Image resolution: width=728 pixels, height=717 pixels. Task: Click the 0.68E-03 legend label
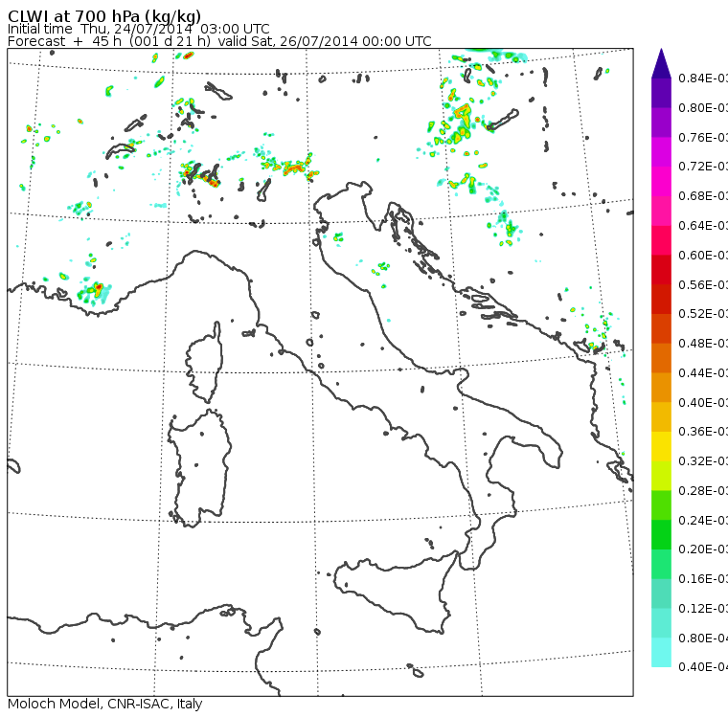click(x=703, y=196)
